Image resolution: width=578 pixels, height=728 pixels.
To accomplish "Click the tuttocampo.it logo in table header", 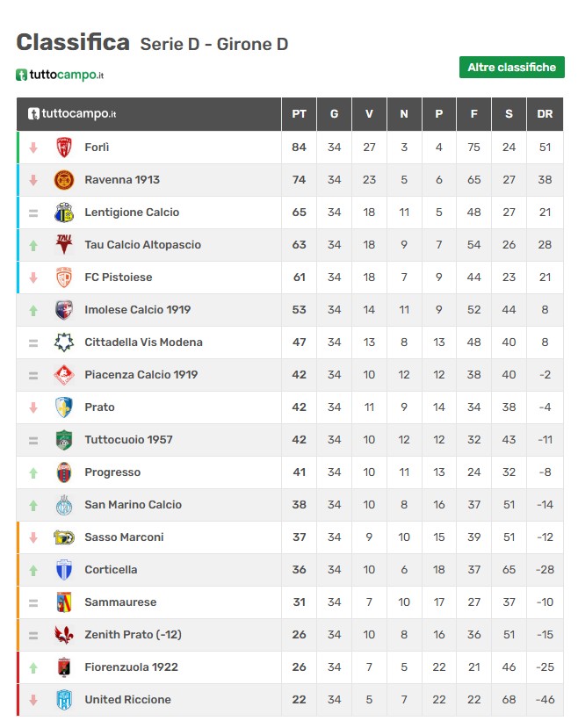I will 72,114.
